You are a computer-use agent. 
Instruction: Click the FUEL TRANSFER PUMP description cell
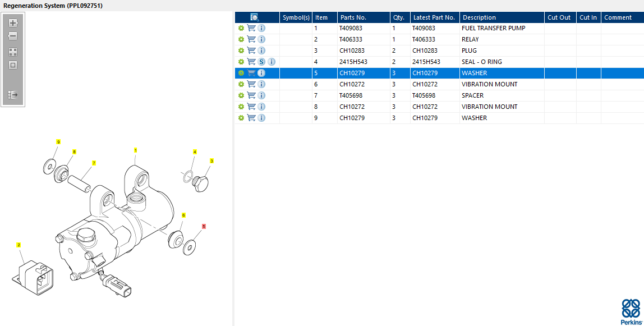click(502, 28)
